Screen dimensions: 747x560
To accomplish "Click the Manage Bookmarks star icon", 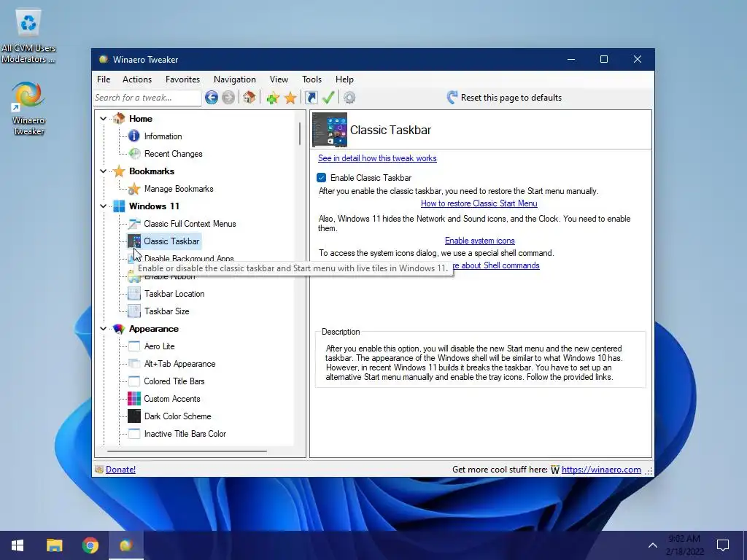I will coord(134,189).
